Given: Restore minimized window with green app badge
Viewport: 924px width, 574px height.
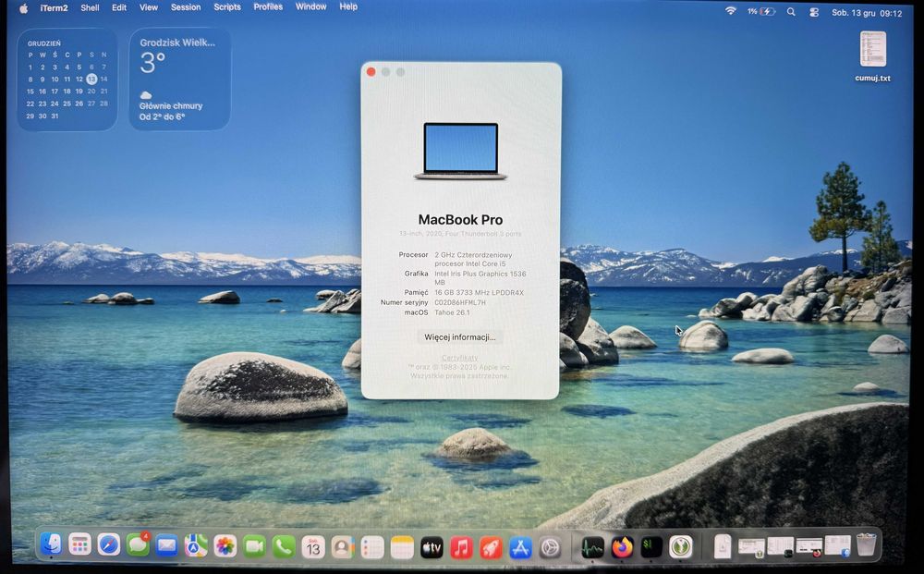Looking at the screenshot, I should [752, 547].
